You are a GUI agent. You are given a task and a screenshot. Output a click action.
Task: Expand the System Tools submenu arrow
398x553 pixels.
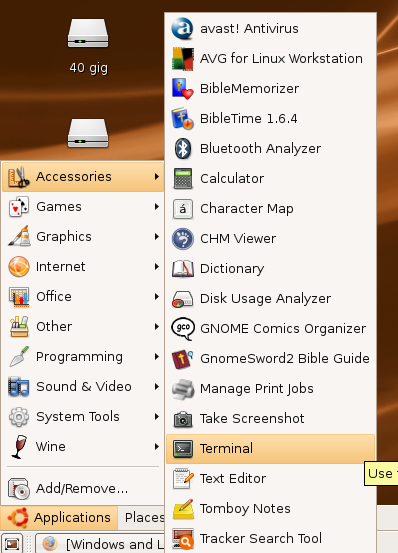coord(157,417)
